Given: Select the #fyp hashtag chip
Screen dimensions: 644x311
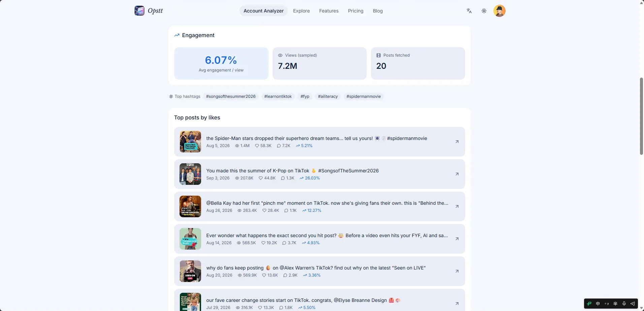Looking at the screenshot, I should [x=305, y=96].
